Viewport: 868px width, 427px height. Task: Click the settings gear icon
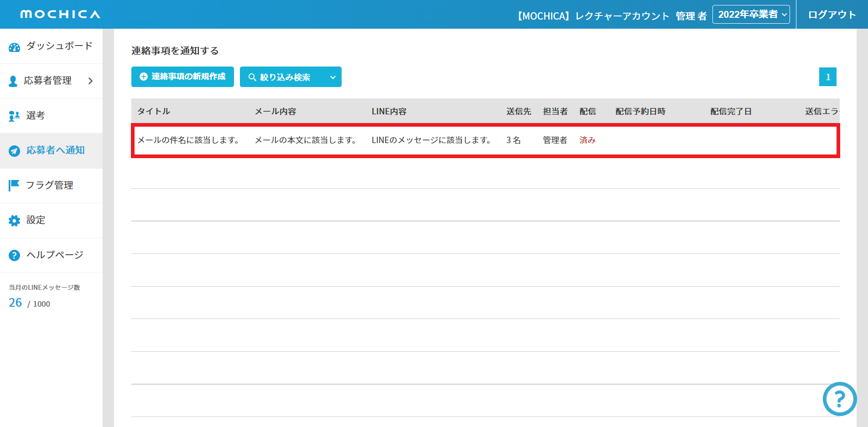click(14, 221)
